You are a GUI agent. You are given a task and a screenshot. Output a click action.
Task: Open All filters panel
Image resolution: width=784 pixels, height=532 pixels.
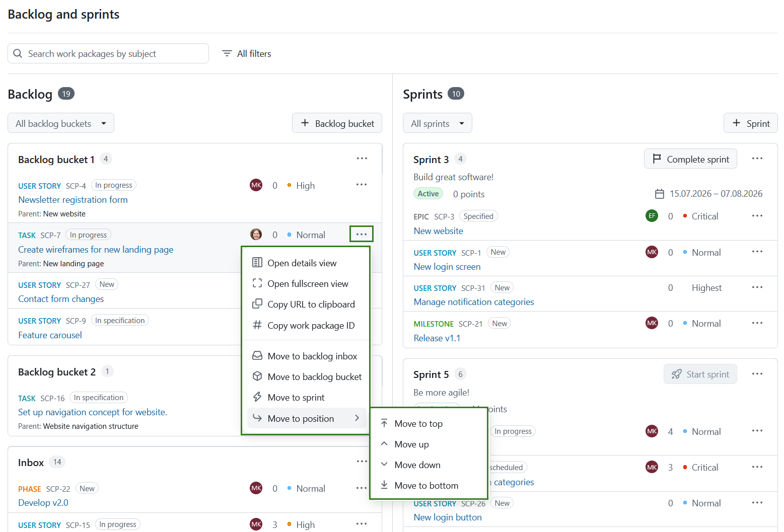(x=247, y=53)
